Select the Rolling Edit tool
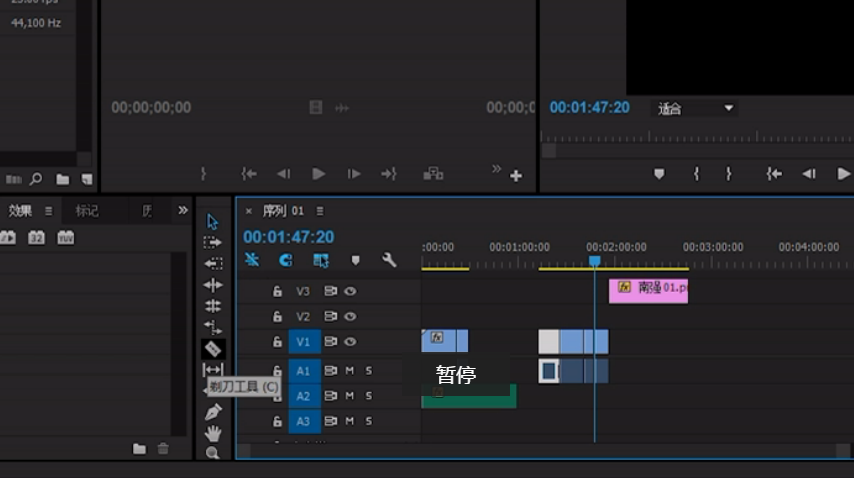This screenshot has height=478, width=854. point(212,306)
